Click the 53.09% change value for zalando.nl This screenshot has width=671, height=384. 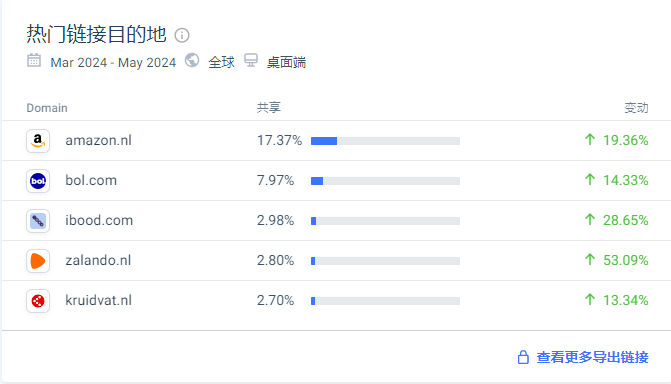(626, 260)
